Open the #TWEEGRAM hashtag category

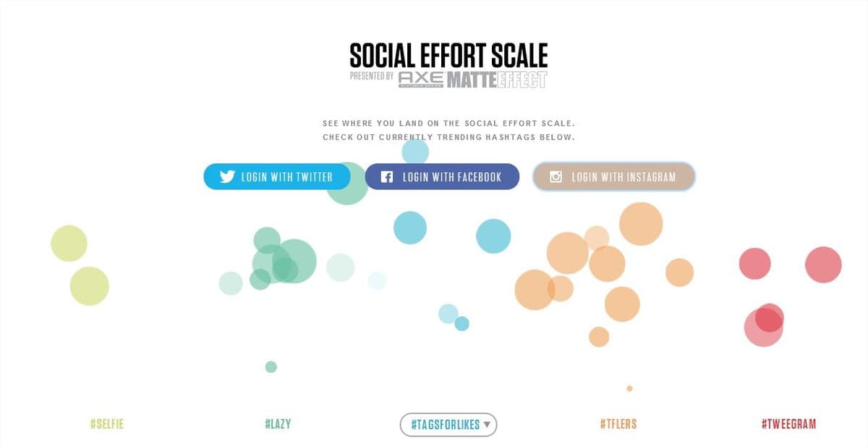788,424
